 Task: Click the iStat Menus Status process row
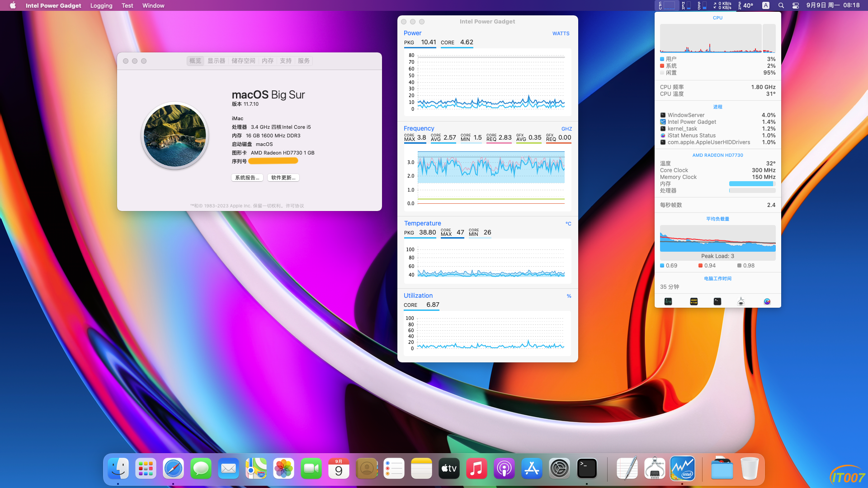[x=718, y=136]
